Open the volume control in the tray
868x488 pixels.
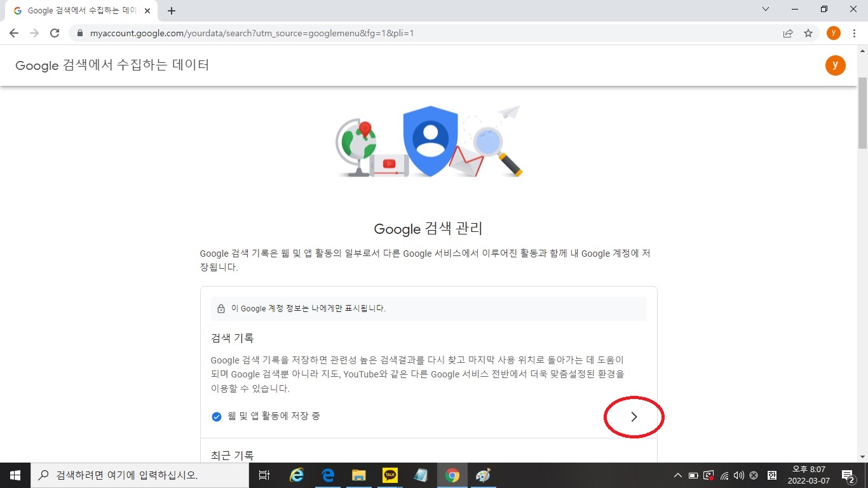click(738, 475)
